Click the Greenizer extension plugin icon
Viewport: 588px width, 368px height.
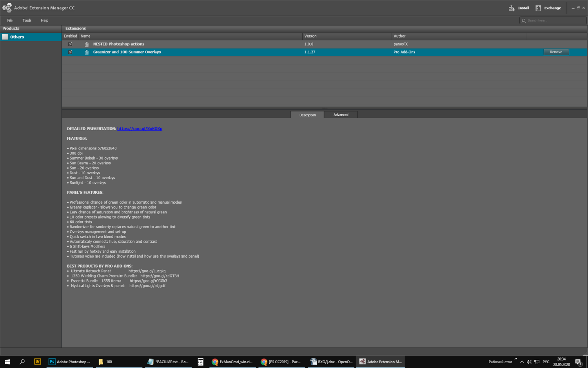point(87,52)
